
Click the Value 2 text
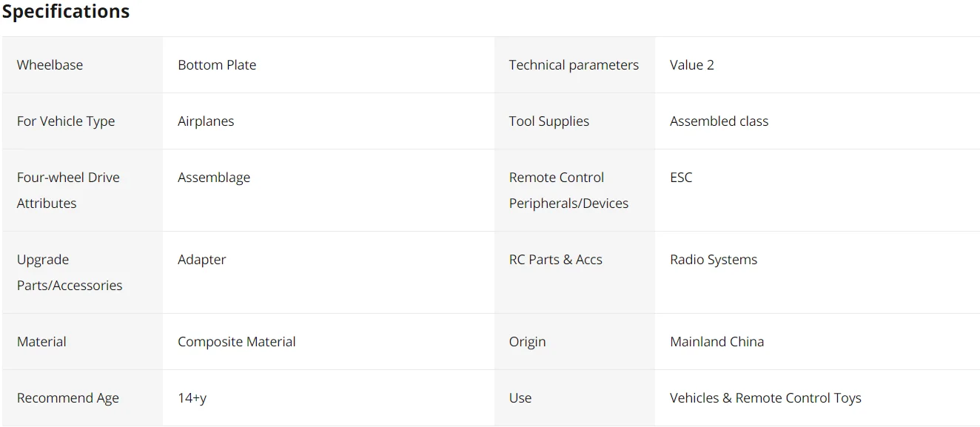pyautogui.click(x=691, y=65)
